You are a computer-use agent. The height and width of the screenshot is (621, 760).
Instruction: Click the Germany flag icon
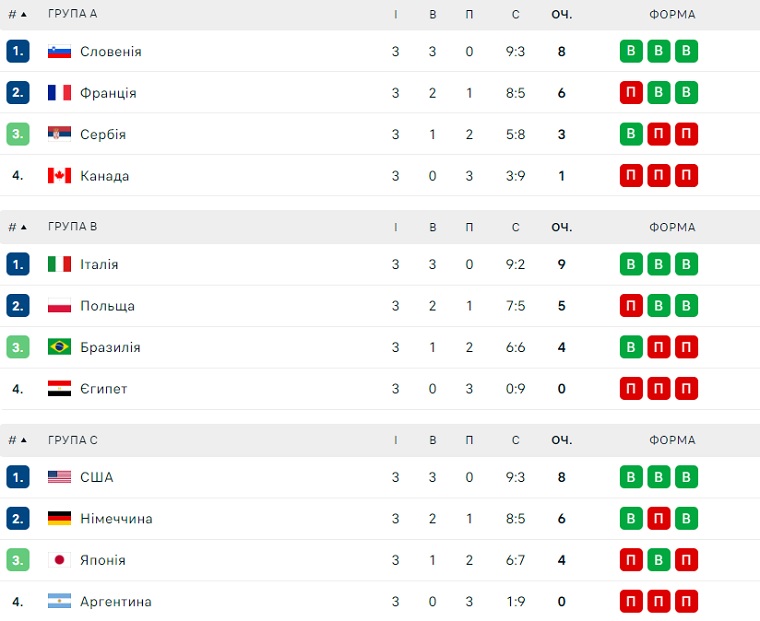click(59, 519)
